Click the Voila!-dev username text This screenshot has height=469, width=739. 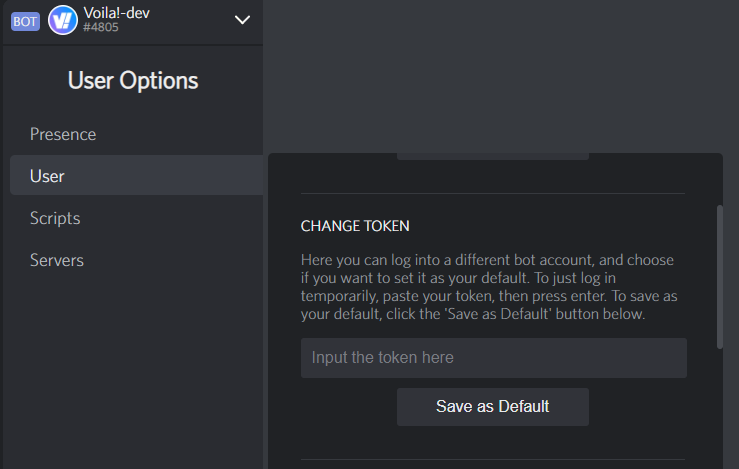(118, 13)
